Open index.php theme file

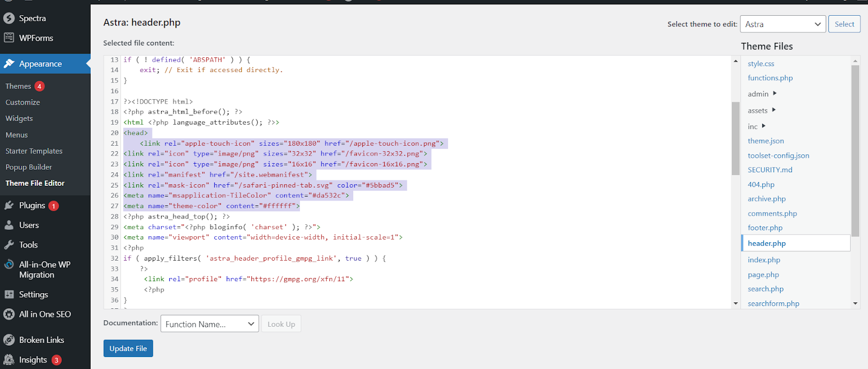pos(764,260)
